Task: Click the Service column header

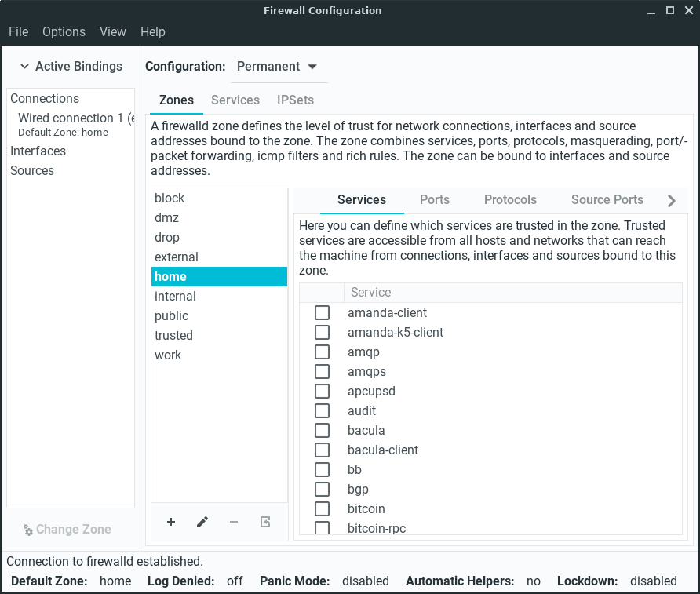Action: 370,293
